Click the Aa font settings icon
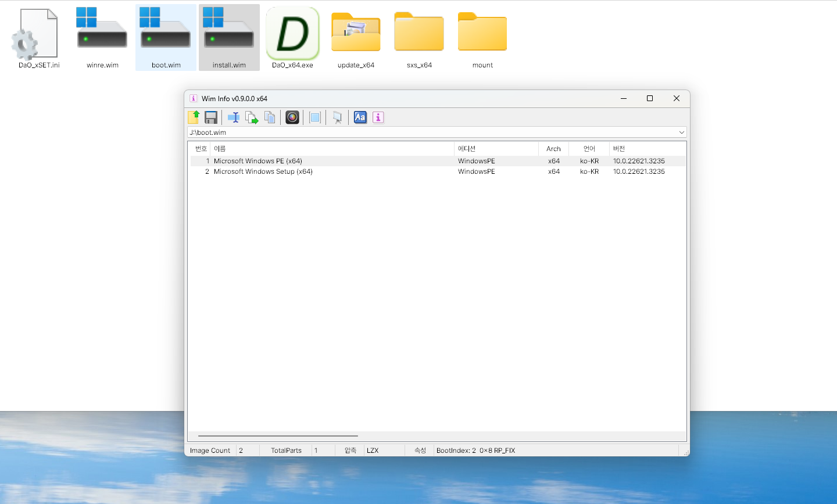 point(360,117)
